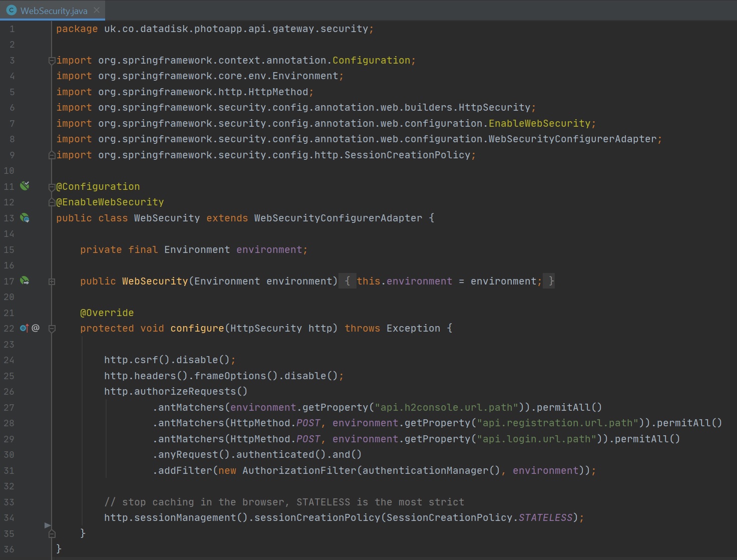Click line number 33 in the gutter
This screenshot has width=737, height=560.
[x=9, y=502]
